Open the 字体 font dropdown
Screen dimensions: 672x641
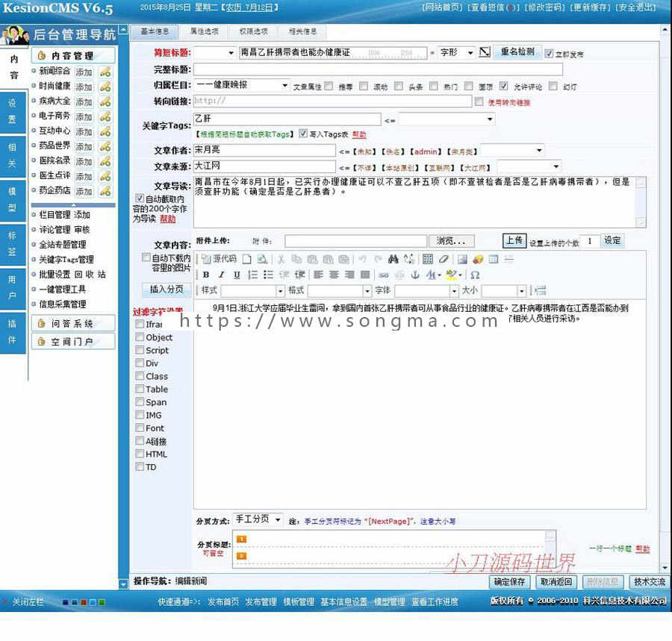[426, 291]
